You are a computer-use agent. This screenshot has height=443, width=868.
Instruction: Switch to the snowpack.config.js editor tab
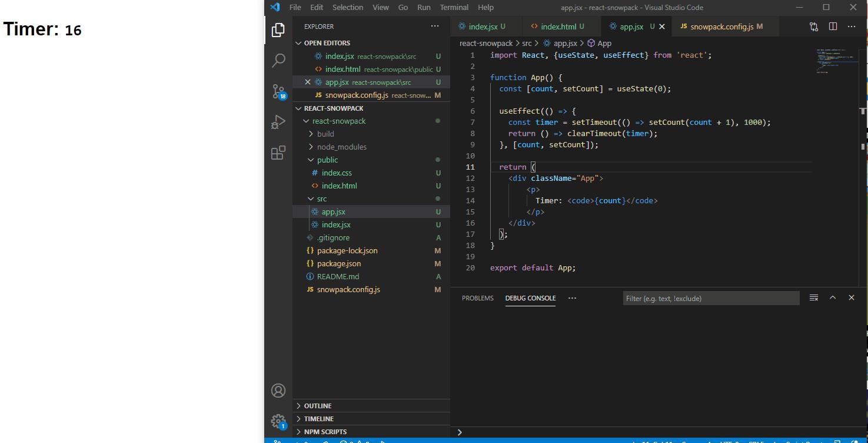(x=721, y=27)
